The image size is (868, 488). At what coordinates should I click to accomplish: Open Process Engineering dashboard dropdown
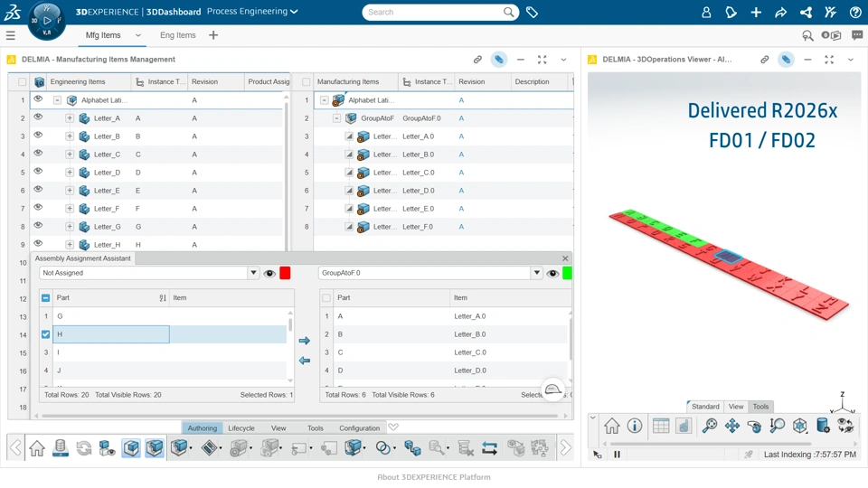click(252, 12)
